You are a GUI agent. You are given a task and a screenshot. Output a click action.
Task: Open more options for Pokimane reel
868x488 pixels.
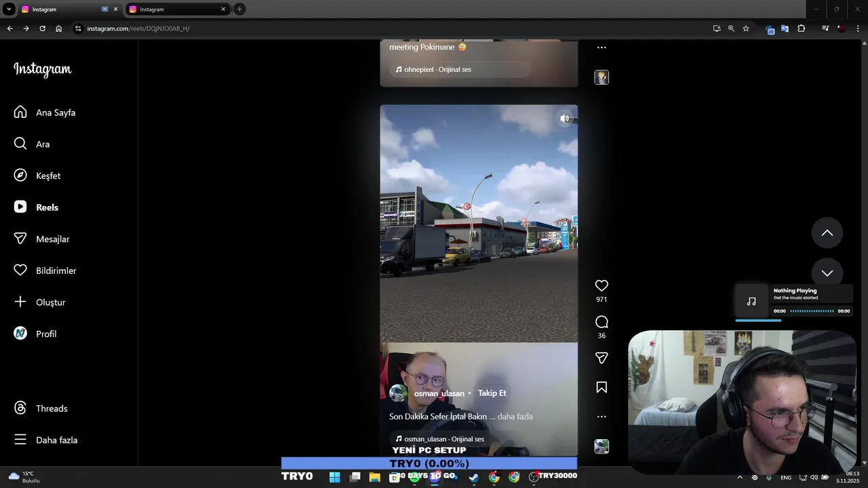coord(601,47)
